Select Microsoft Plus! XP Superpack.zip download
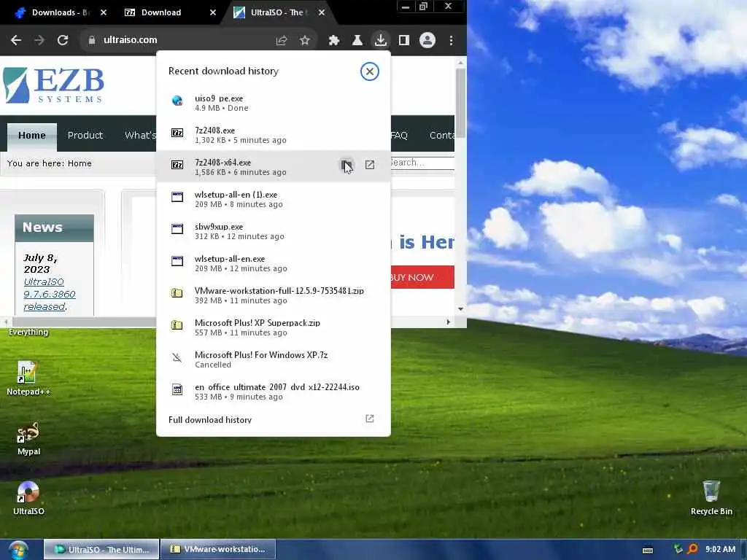This screenshot has height=560, width=747. pos(274,327)
